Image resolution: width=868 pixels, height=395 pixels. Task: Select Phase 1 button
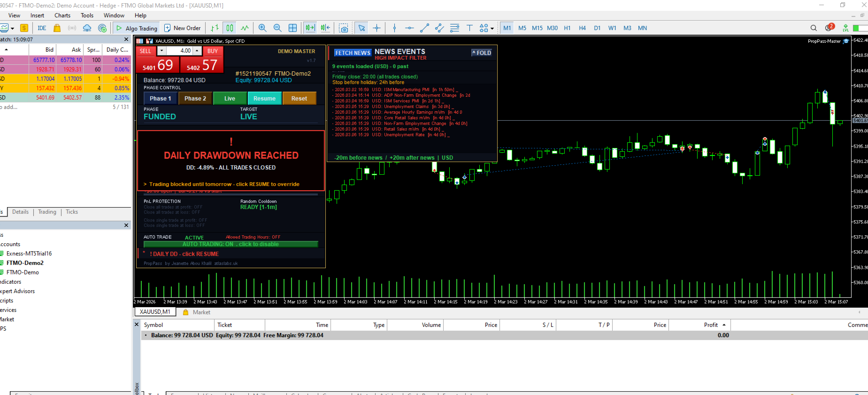(160, 99)
